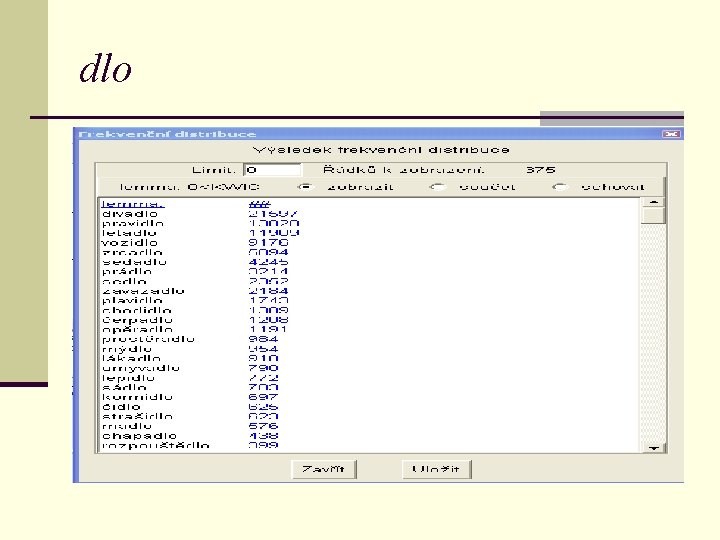Click the scrollbar down arrow

pyautogui.click(x=653, y=448)
